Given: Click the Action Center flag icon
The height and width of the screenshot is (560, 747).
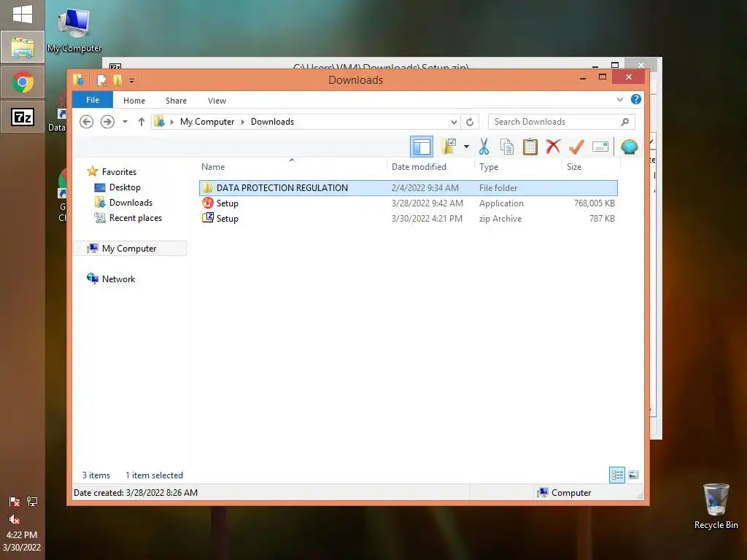Looking at the screenshot, I should 15,501.
